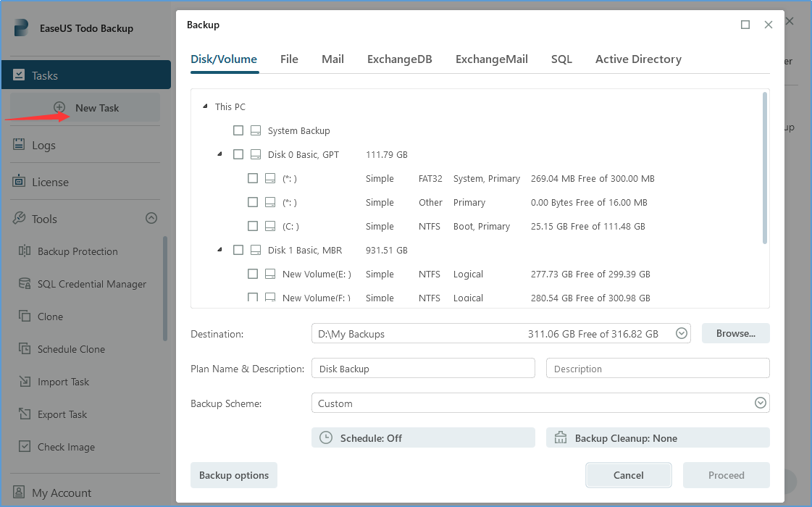Select the C: volume checkbox

(x=253, y=226)
